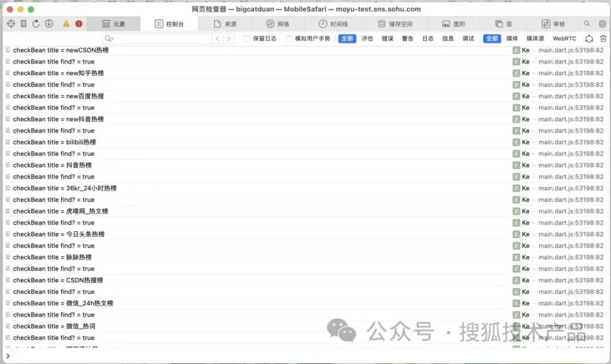
Task: Focus the console prompt input at bottom
Action: pos(305,356)
